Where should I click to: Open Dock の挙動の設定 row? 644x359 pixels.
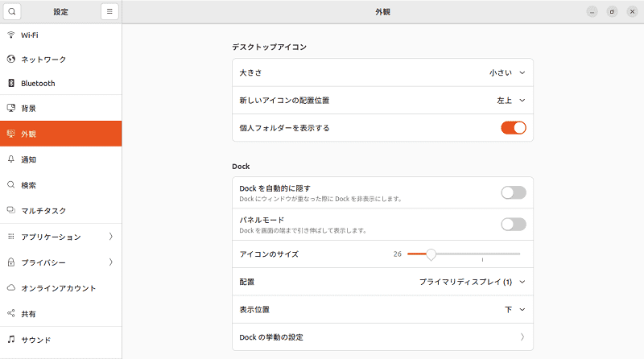click(383, 336)
